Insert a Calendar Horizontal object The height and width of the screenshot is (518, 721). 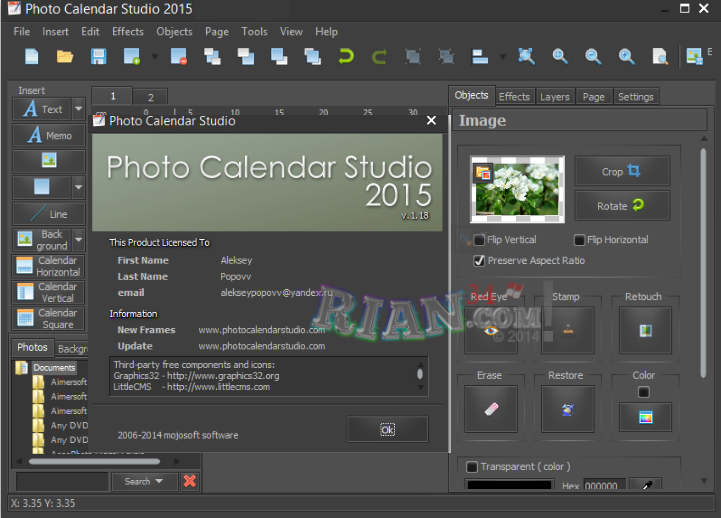pos(49,266)
